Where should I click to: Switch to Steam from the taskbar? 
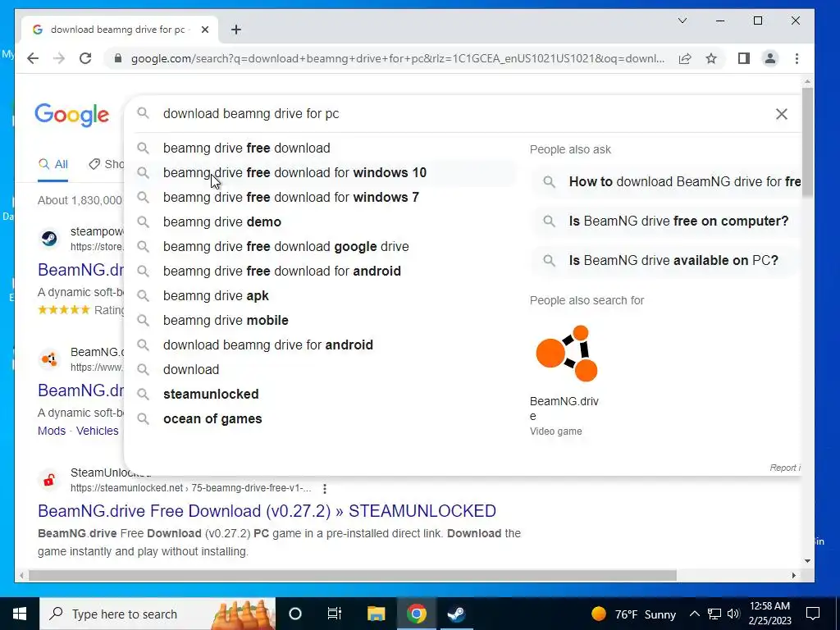pyautogui.click(x=456, y=614)
